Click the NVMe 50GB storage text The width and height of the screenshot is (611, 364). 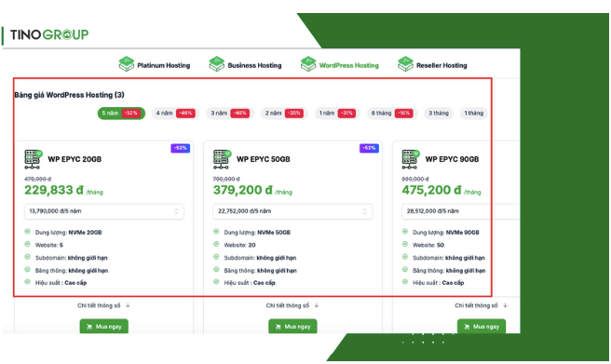(x=274, y=233)
